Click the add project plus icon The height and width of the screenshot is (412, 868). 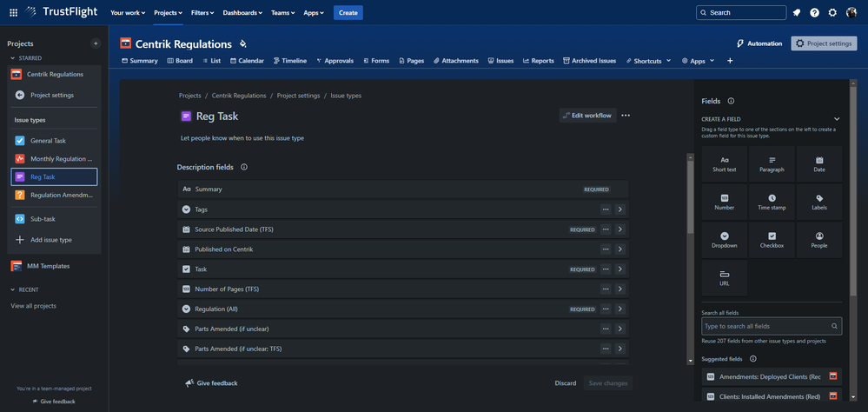click(96, 43)
